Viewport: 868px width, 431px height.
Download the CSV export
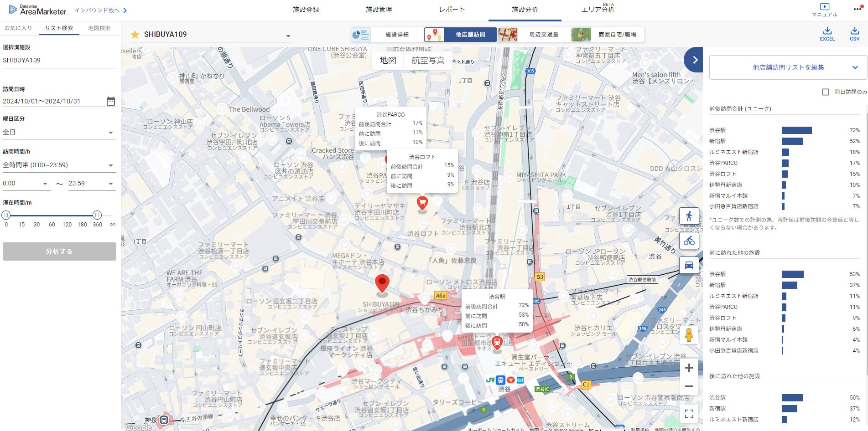point(854,34)
